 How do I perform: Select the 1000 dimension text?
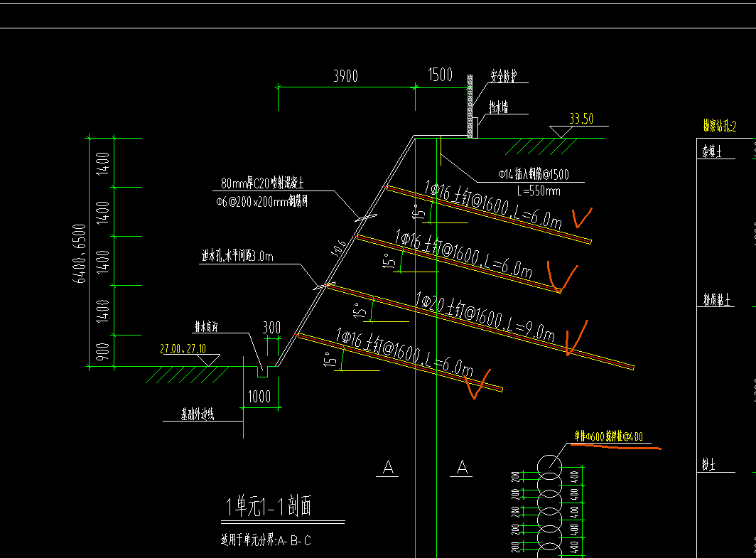(259, 397)
